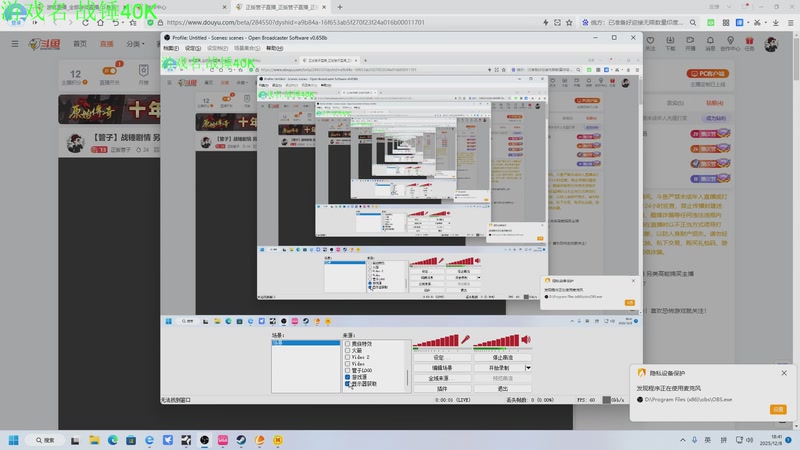Click the browser search magnifier icon
800x450 pixels.
(x=693, y=22)
